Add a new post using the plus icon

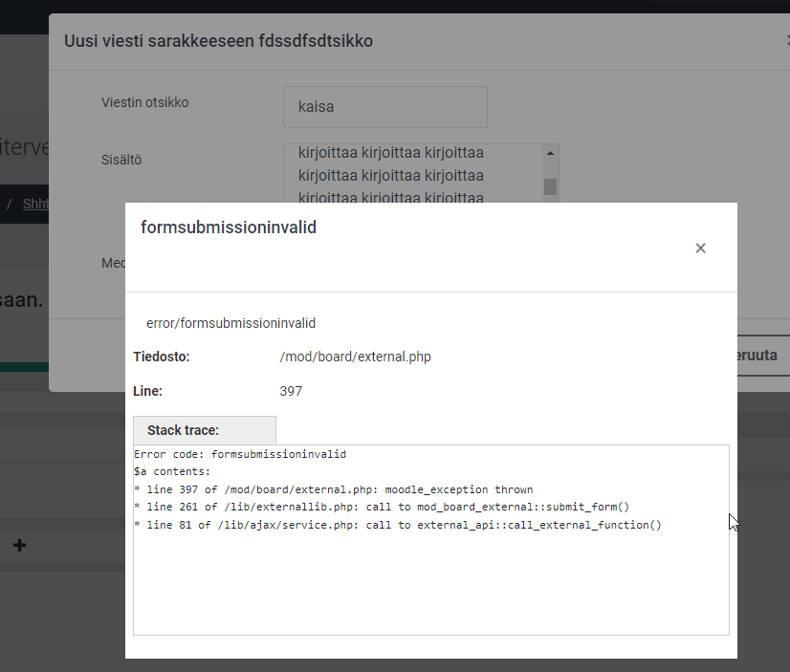click(x=19, y=545)
